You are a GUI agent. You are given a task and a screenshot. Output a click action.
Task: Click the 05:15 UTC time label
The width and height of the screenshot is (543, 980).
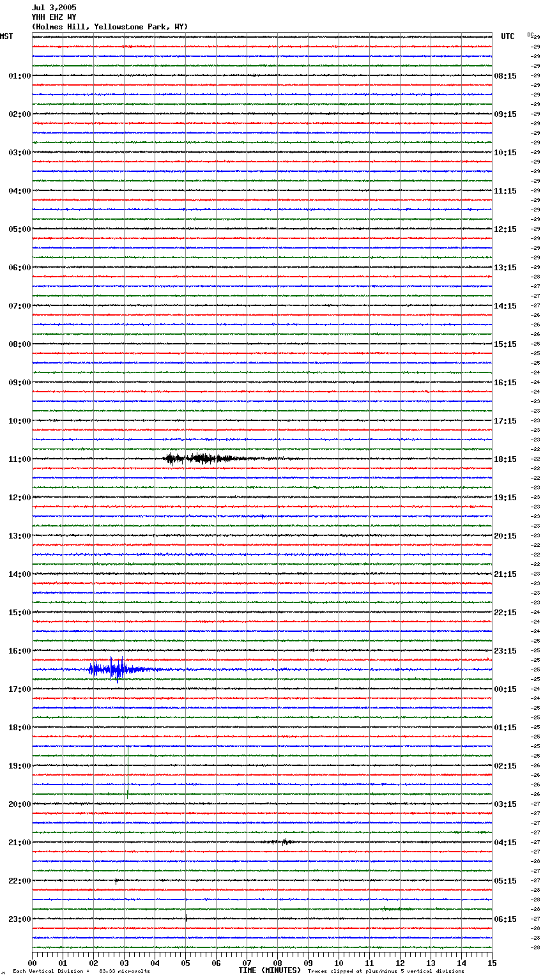click(x=505, y=881)
